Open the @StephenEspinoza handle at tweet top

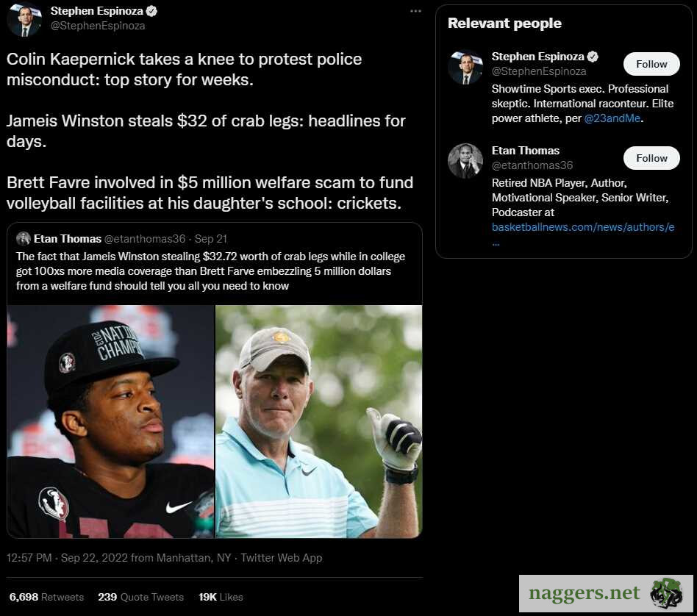point(98,26)
